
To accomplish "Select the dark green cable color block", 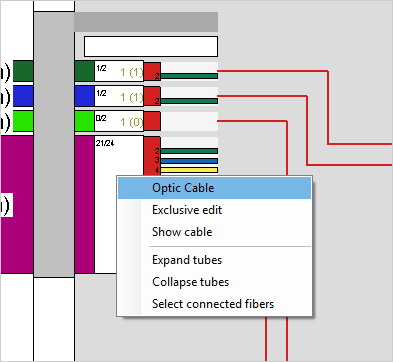I will pyautogui.click(x=84, y=71).
